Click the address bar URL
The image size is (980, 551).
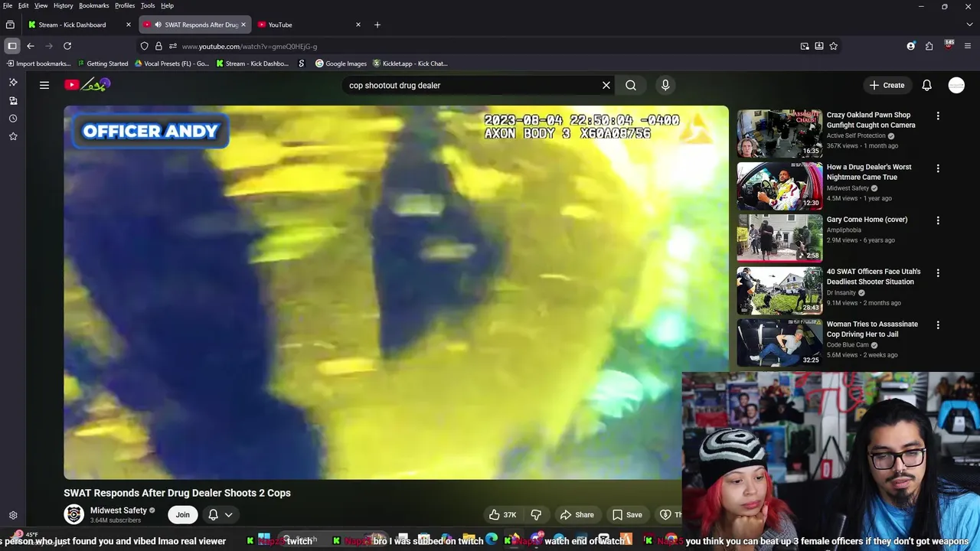[x=250, y=46]
